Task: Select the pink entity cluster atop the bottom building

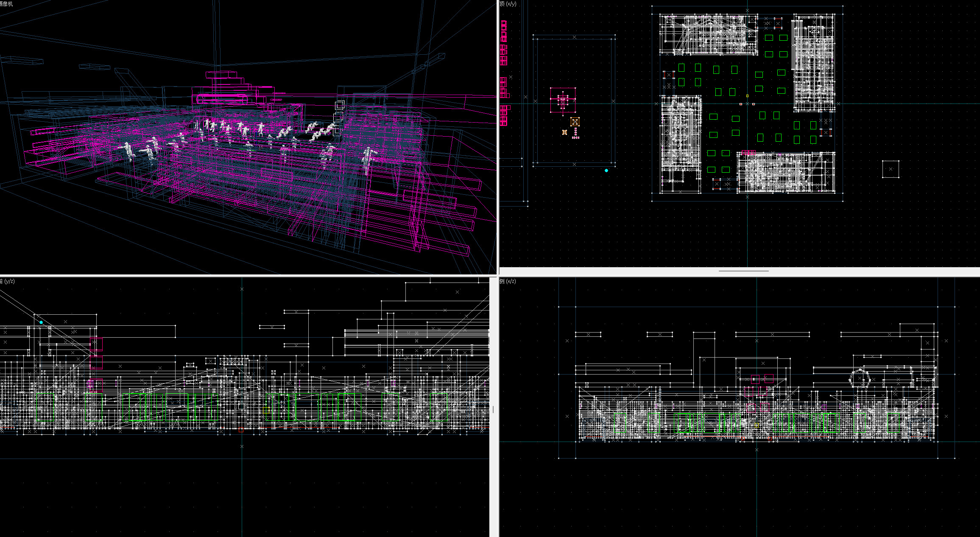Action: tap(748, 152)
